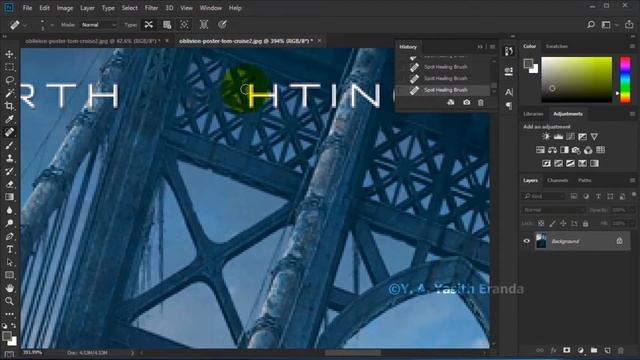Select the Dodge tool
Image resolution: width=640 pixels, height=360 pixels.
(9, 223)
